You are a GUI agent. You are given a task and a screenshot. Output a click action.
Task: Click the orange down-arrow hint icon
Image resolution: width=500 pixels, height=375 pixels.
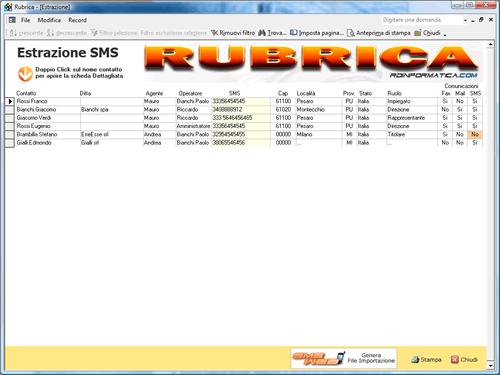point(25,73)
